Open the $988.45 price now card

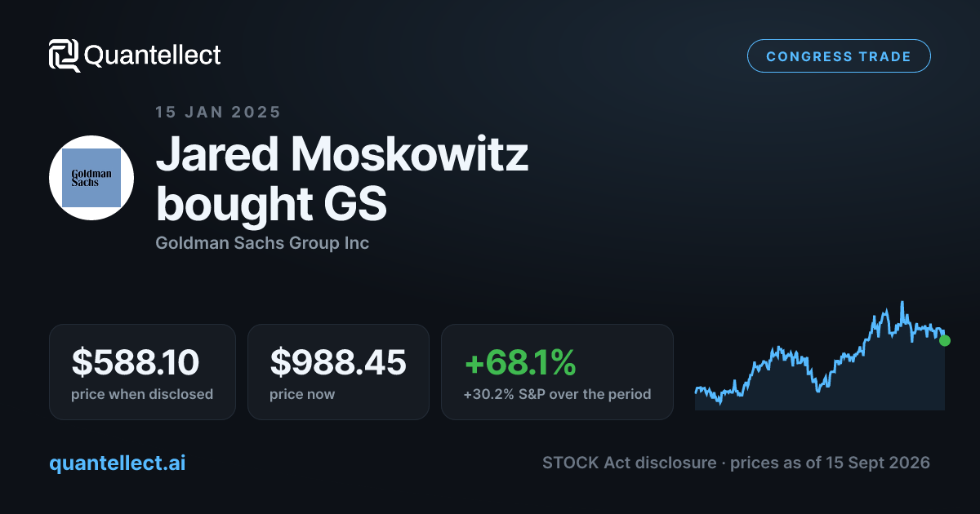(338, 372)
